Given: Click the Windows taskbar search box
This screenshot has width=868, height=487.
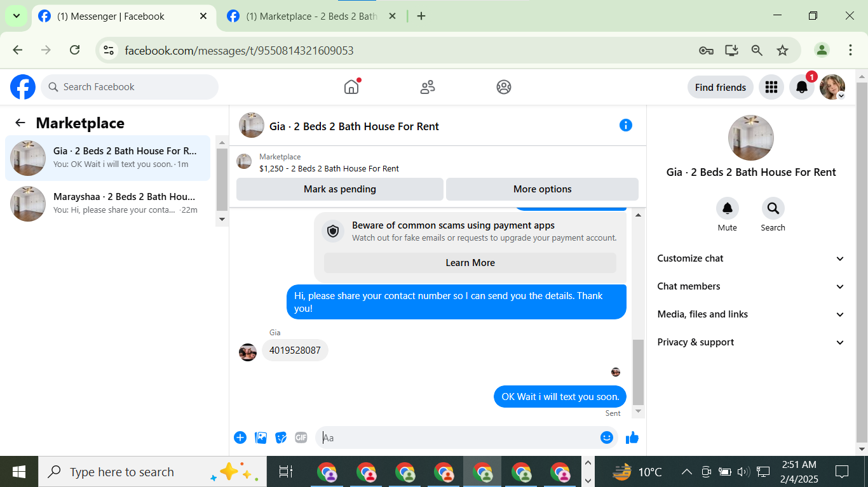Looking at the screenshot, I should coord(153,472).
